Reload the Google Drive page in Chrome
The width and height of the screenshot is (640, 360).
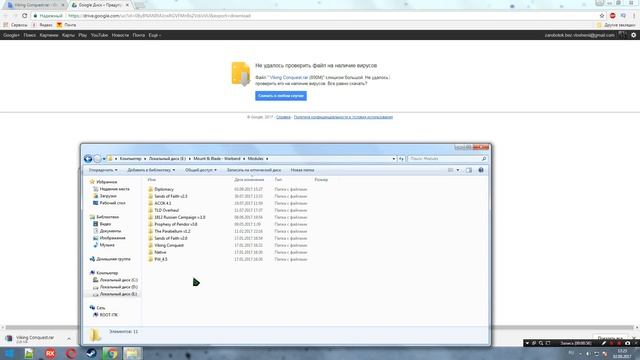click(x=24, y=16)
